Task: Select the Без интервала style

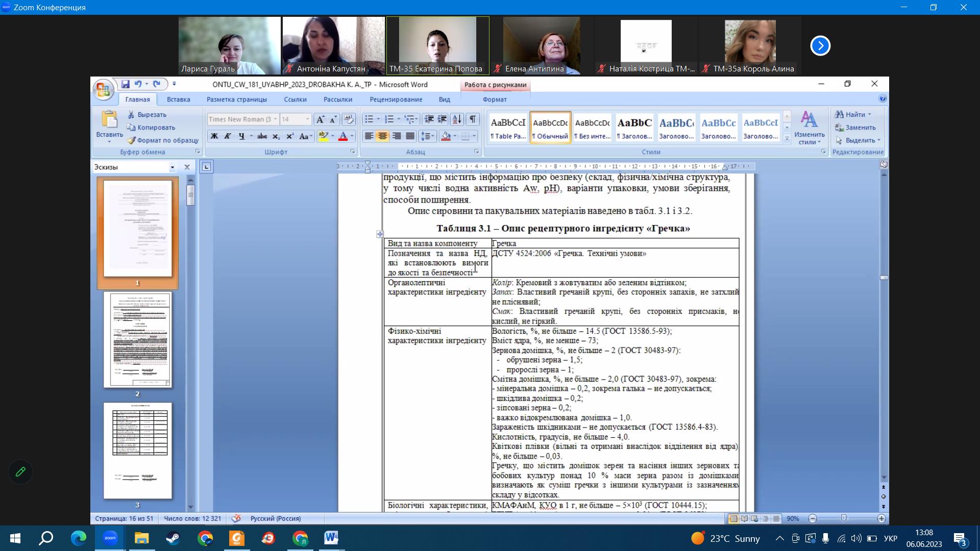Action: (x=592, y=128)
